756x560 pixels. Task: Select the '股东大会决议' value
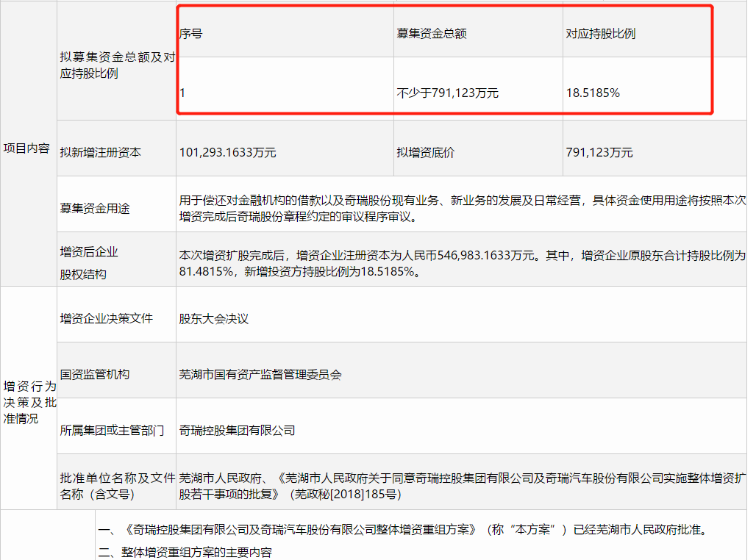[213, 319]
